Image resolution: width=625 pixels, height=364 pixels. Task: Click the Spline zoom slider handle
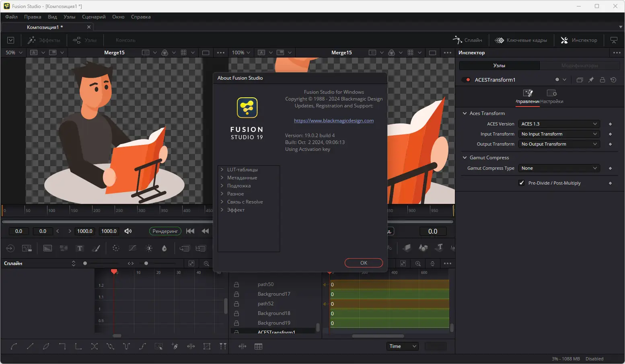(85, 263)
